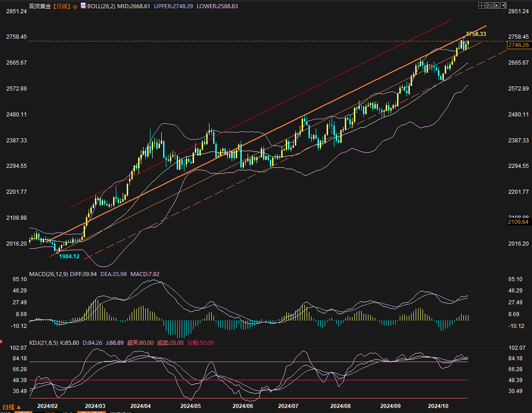Click the 超卖:20.00 oversold setting label
Image resolution: width=532 pixels, height=413 pixels.
pos(170,343)
